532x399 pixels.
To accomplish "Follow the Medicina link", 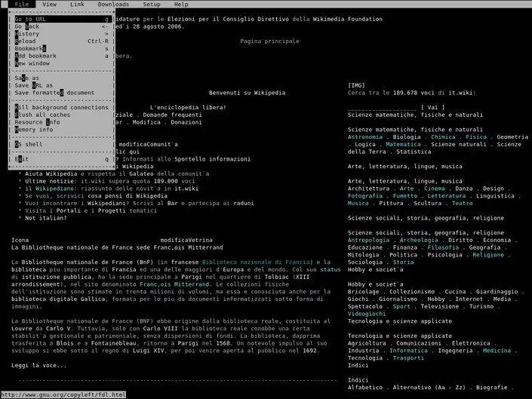I will point(497,351).
